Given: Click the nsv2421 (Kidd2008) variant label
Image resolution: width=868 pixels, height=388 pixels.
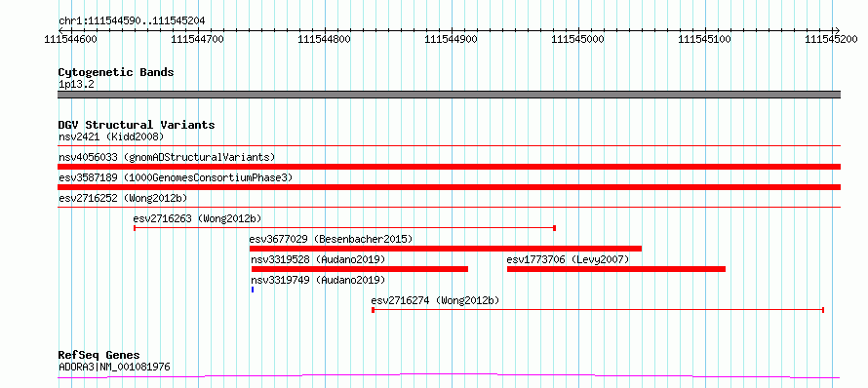Looking at the screenshot, I should point(111,136).
